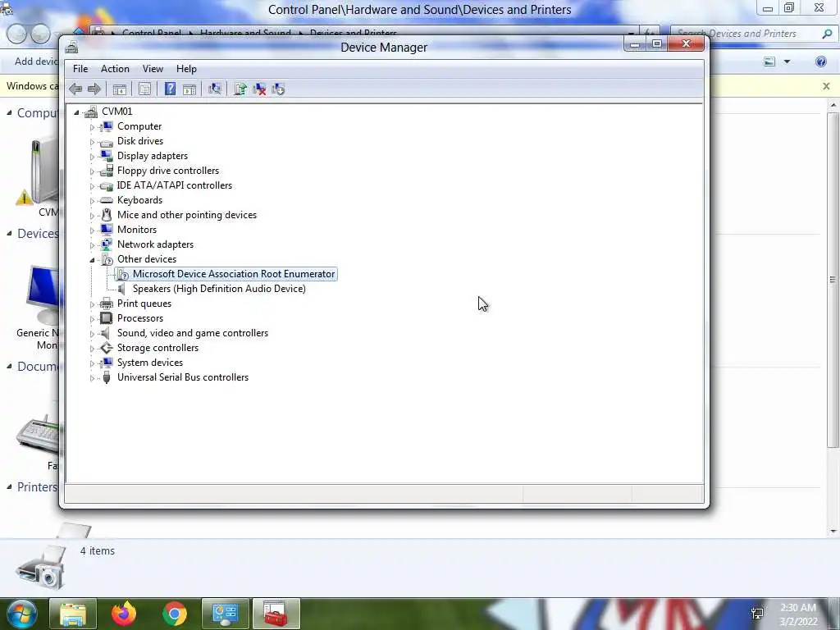Select the Monitors tree item

pyautogui.click(x=137, y=230)
